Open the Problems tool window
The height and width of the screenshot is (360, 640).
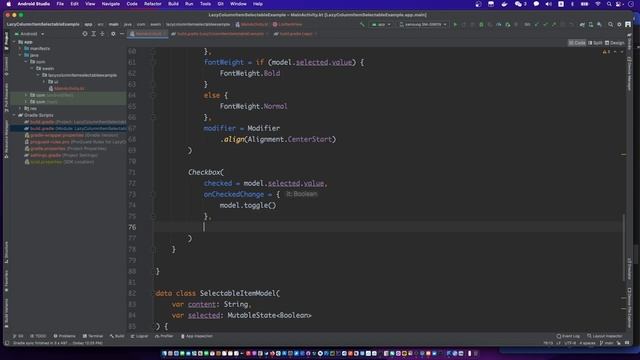[x=64, y=336]
